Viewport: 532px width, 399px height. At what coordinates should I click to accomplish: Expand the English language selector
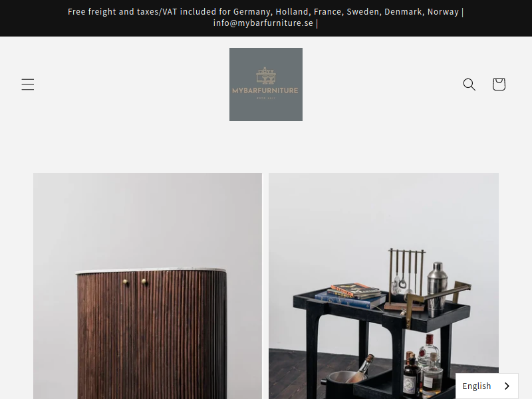point(487,386)
